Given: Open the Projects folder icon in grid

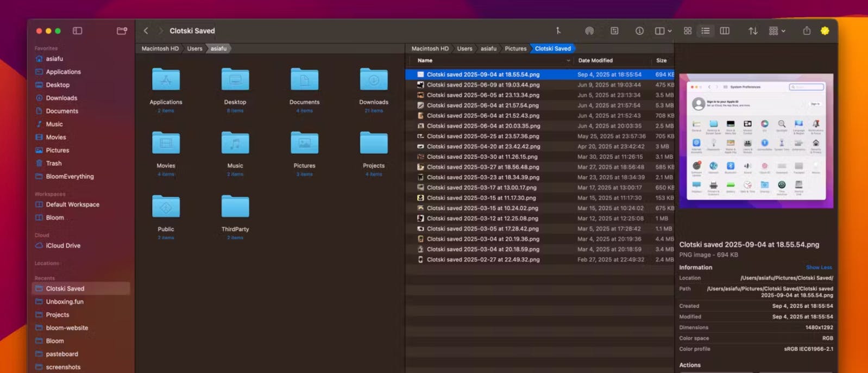Looking at the screenshot, I should pyautogui.click(x=374, y=144).
